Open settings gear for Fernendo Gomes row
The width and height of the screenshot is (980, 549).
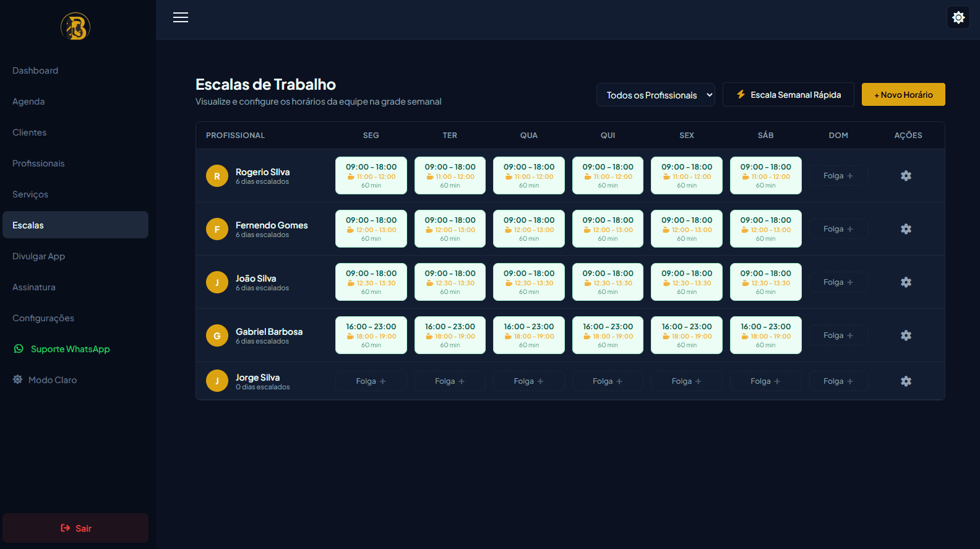pyautogui.click(x=906, y=229)
